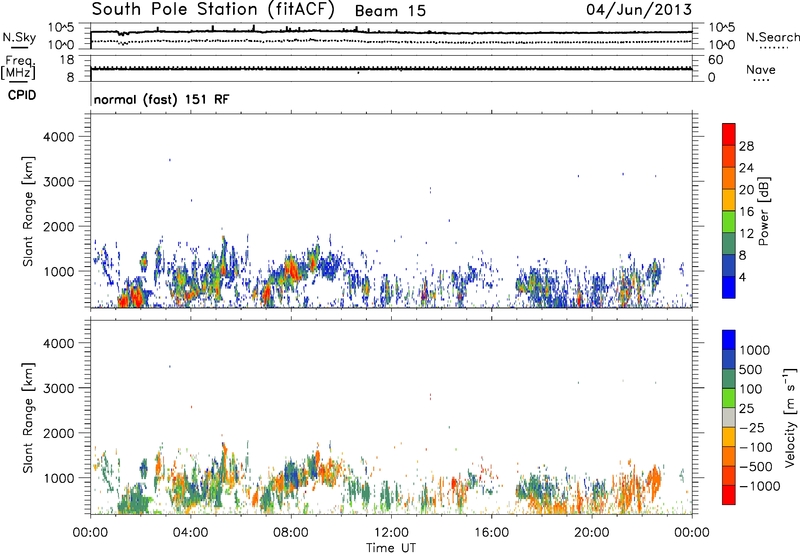Image resolution: width=800 pixels, height=554 pixels.
Task: Click the 8–12 dB teal power colorbar segment
Action: click(729, 244)
